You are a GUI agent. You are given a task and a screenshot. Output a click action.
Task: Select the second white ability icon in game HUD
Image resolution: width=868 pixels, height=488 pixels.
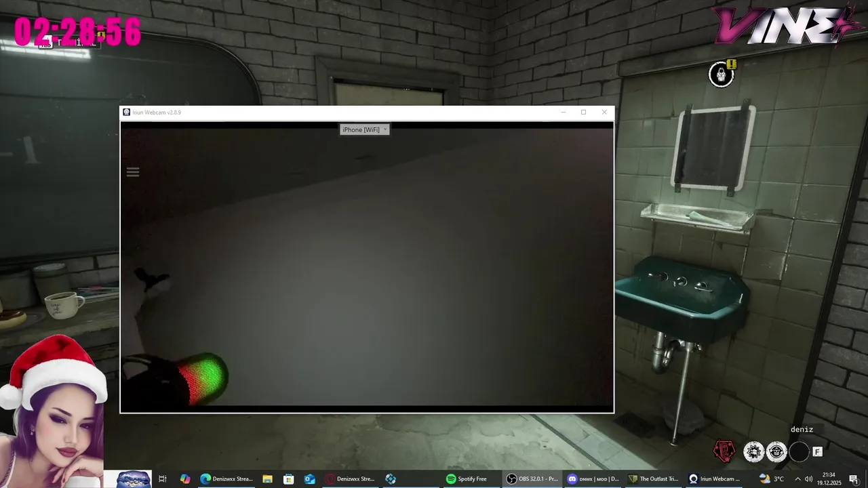click(x=776, y=451)
